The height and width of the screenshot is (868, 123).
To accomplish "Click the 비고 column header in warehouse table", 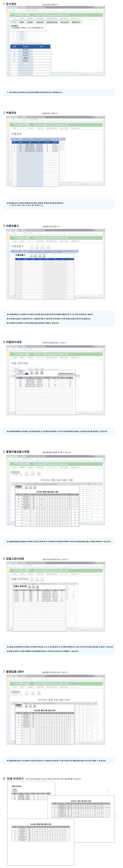I will [42, 46].
